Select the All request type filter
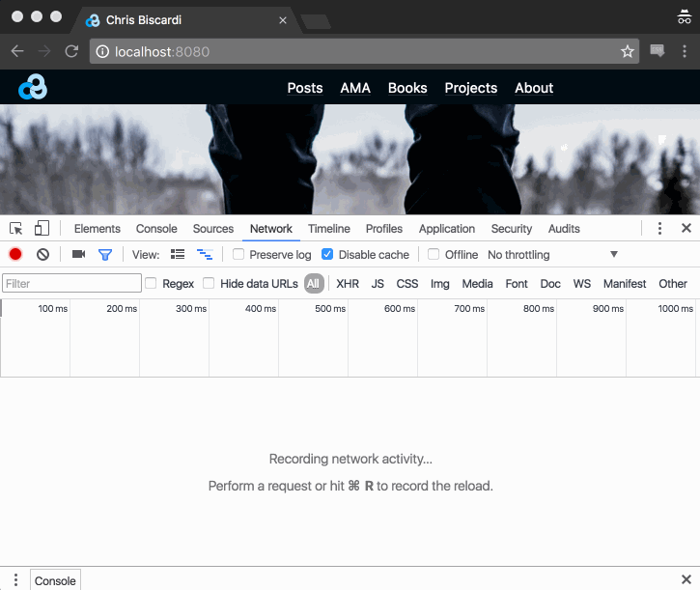The image size is (700, 590). (x=314, y=284)
